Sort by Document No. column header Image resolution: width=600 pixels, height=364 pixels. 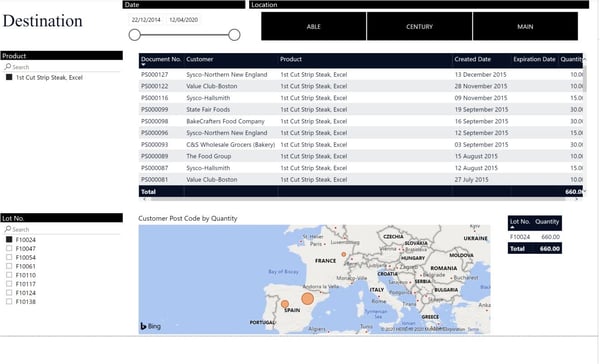(x=161, y=59)
